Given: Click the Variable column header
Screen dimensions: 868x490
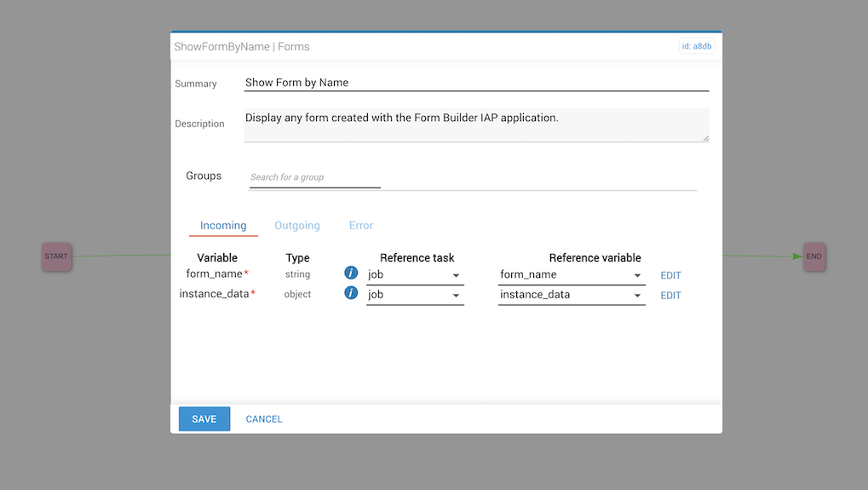Looking at the screenshot, I should 217,257.
